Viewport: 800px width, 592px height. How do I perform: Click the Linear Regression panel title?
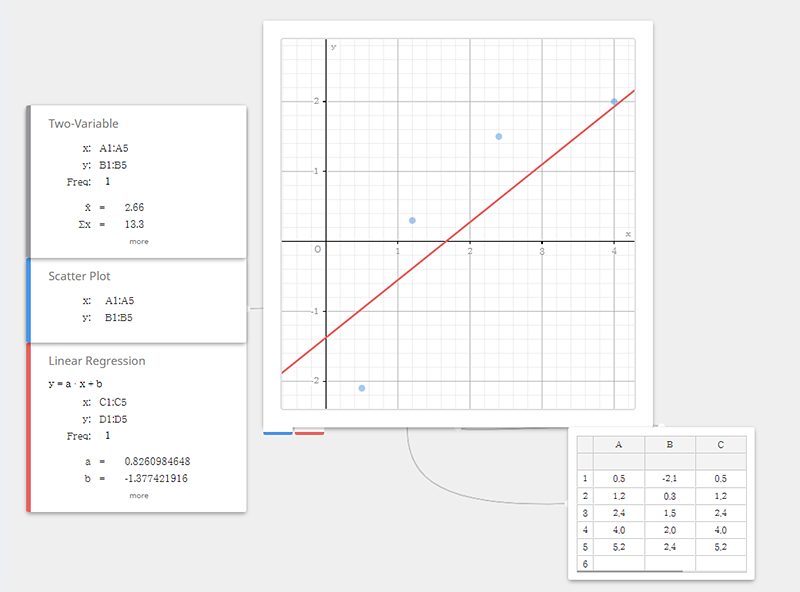(x=97, y=361)
